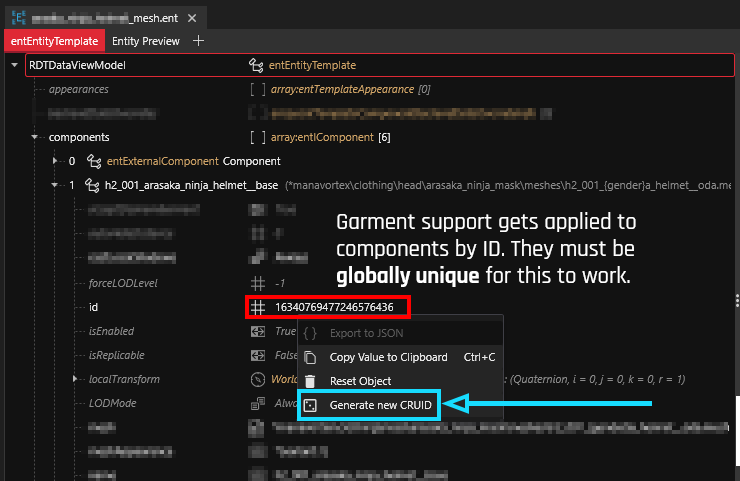Click the trash icon for Reset Object
The width and height of the screenshot is (740, 481).
(x=310, y=381)
